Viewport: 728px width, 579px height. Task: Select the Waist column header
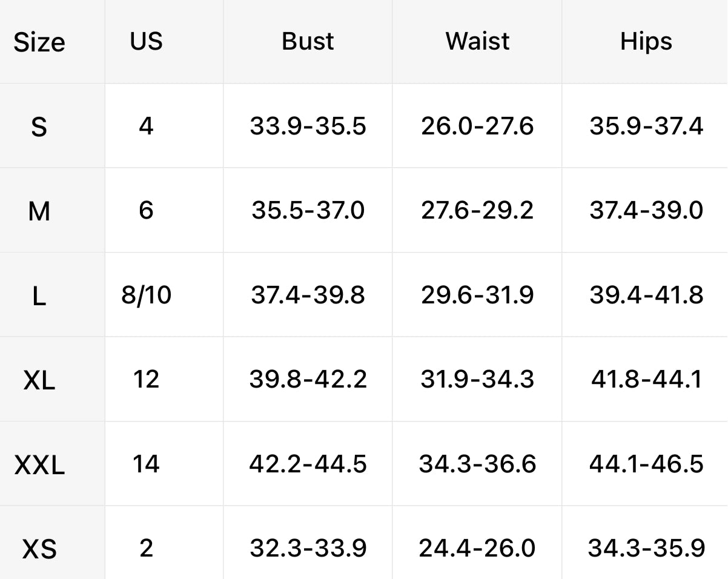coord(477,41)
